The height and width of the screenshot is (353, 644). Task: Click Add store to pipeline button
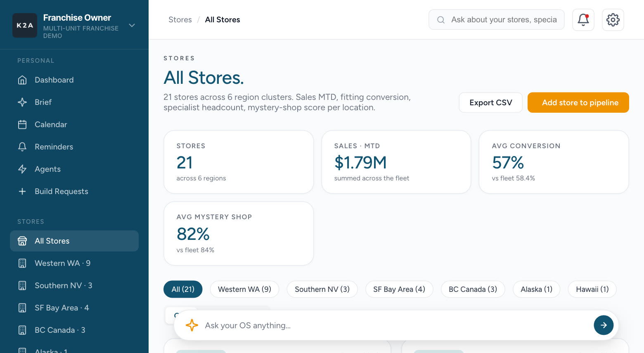(578, 102)
